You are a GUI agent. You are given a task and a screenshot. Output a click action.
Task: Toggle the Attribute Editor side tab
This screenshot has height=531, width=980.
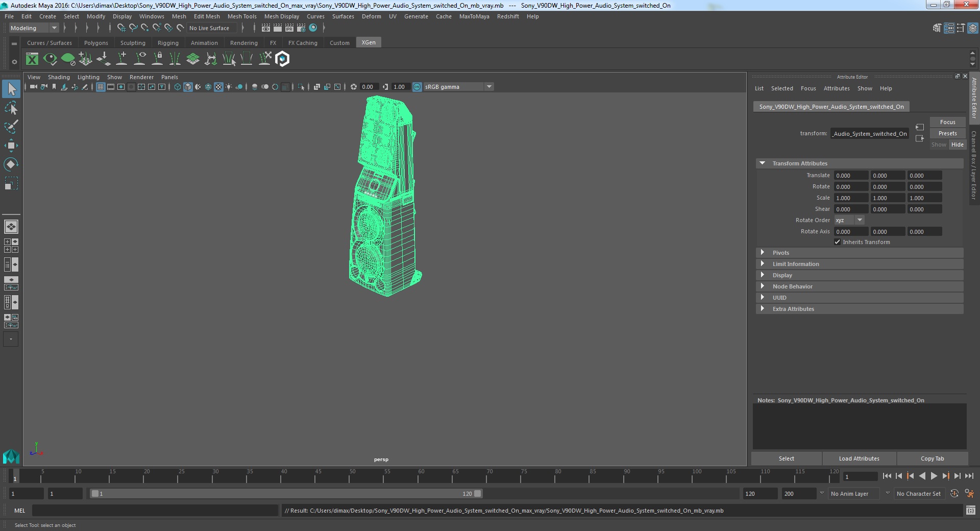[974, 98]
